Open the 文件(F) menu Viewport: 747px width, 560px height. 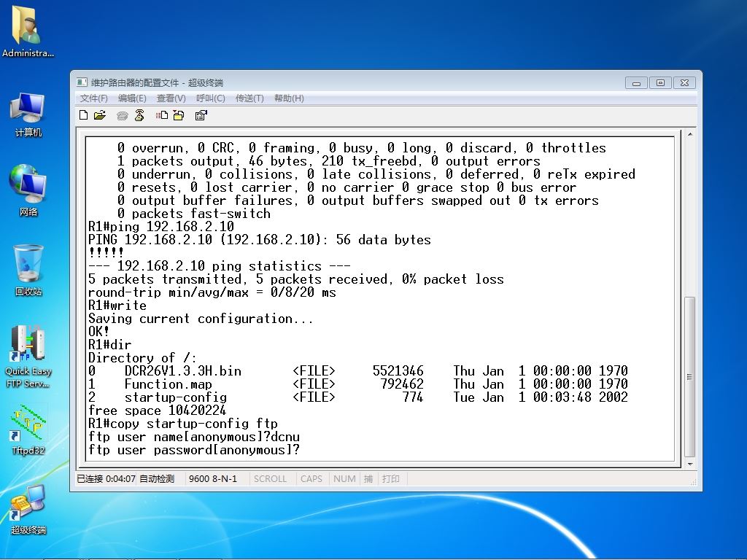point(94,98)
